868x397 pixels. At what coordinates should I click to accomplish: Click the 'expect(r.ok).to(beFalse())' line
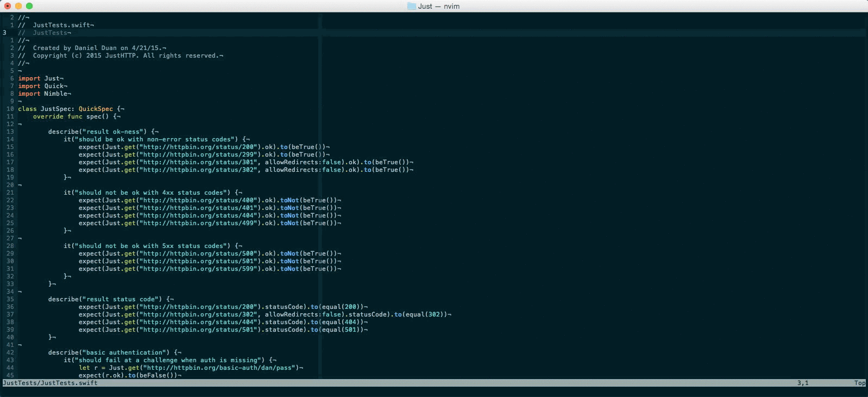point(130,375)
